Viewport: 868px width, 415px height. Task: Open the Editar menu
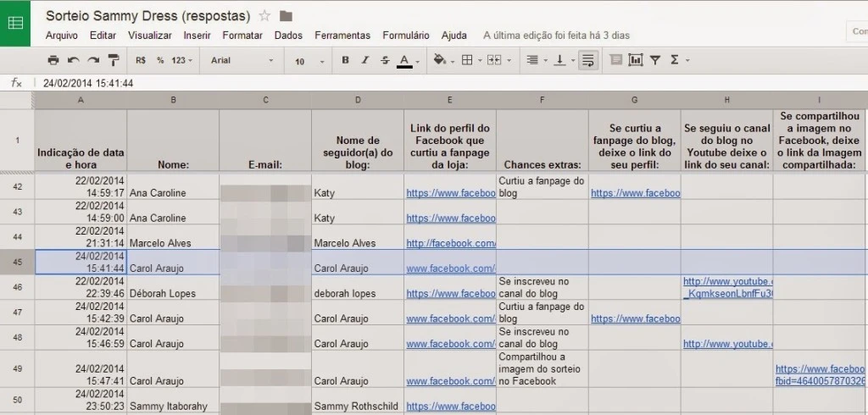[103, 36]
